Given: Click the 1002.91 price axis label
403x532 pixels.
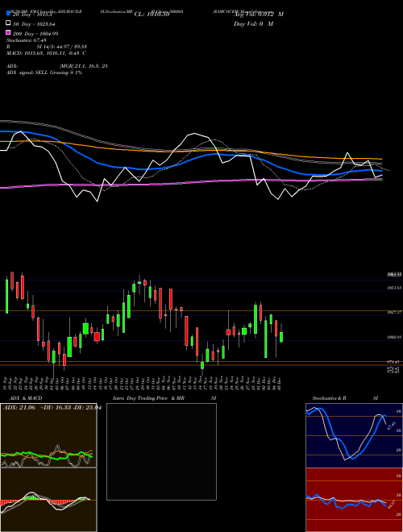Looking at the screenshot, I should pyautogui.click(x=395, y=337).
